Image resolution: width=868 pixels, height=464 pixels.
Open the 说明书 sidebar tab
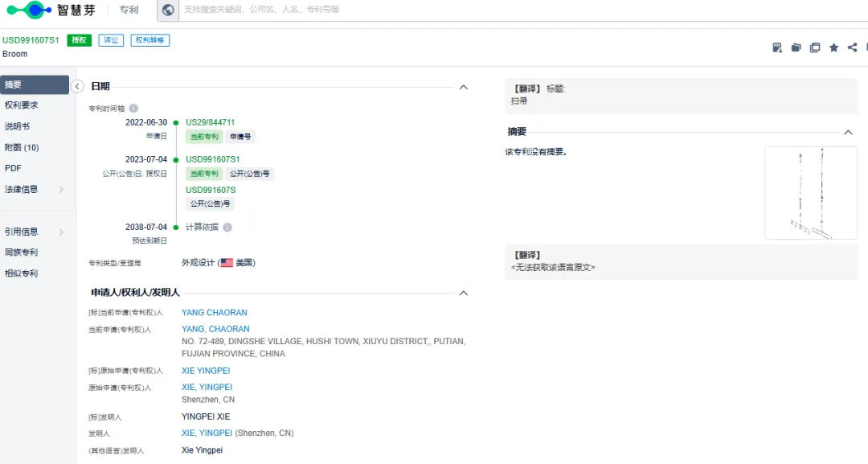pyautogui.click(x=17, y=126)
